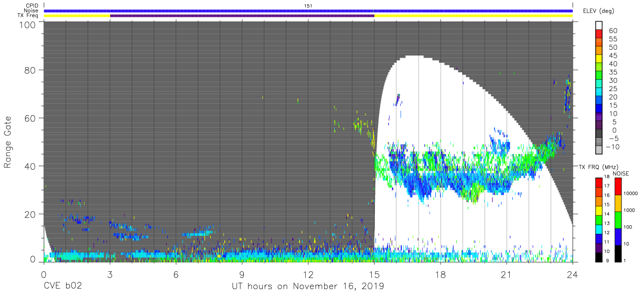Click the white top segment of ELEV colorbar
Viewport: 644px width, 297px height.
tap(598, 26)
